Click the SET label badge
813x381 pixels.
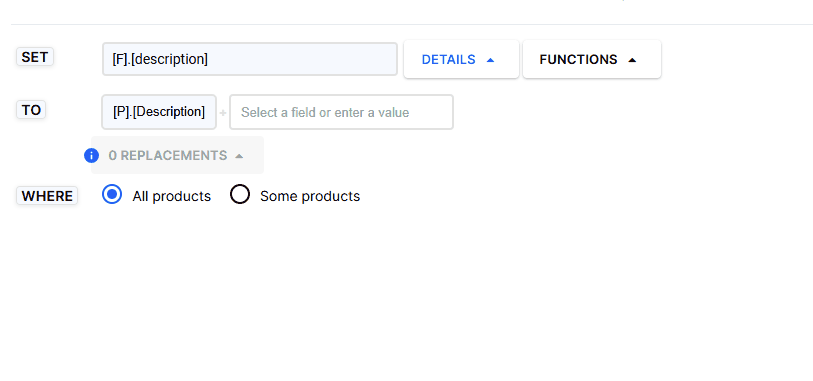35,57
